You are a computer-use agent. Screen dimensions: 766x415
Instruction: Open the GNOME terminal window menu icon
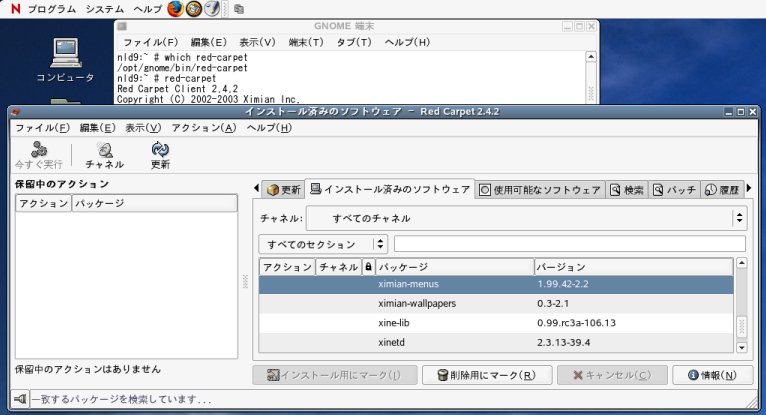pos(122,26)
